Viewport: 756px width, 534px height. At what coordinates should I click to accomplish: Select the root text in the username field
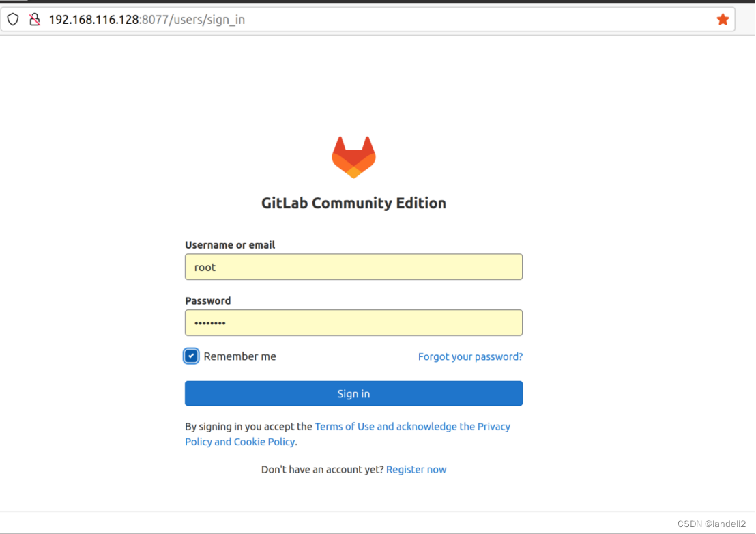[x=205, y=267]
